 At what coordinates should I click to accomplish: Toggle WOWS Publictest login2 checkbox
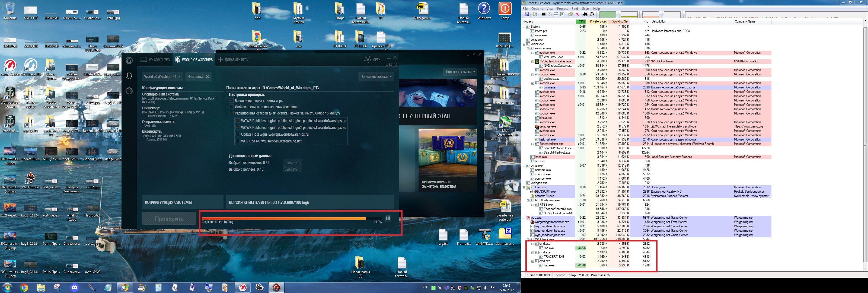pos(238,128)
